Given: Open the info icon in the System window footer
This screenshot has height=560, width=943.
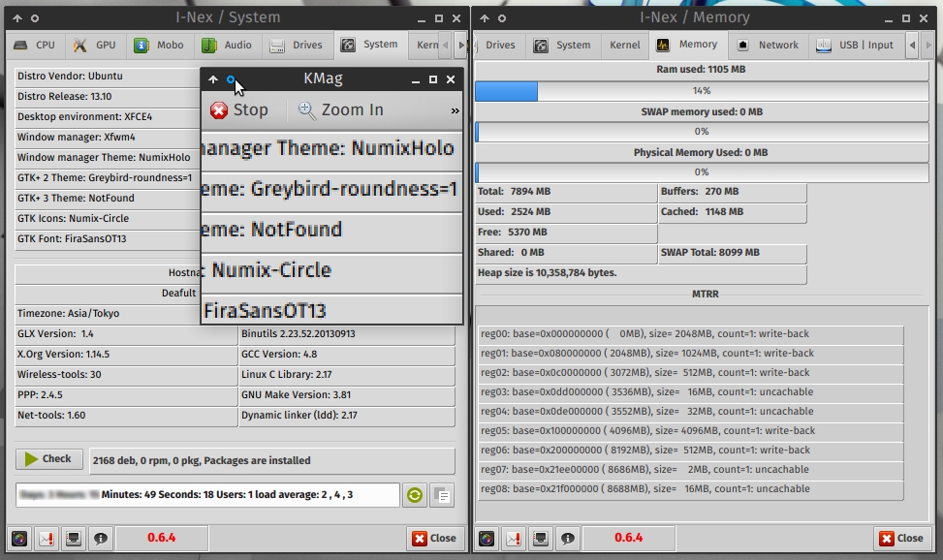Looking at the screenshot, I should (100, 538).
